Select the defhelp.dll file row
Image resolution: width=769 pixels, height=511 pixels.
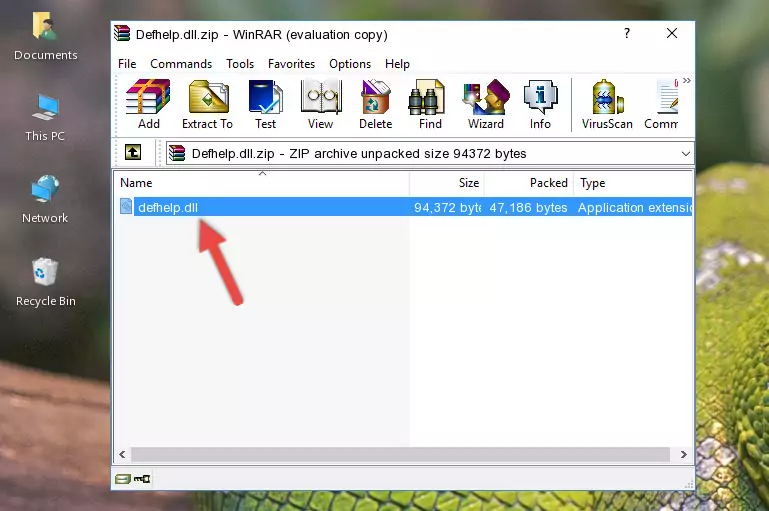405,207
